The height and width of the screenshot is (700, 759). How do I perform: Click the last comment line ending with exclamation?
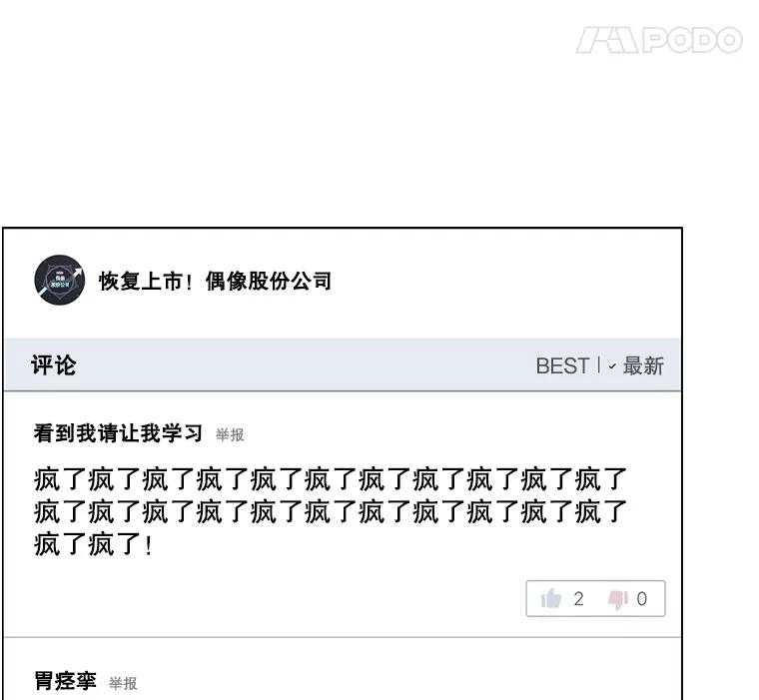93,544
